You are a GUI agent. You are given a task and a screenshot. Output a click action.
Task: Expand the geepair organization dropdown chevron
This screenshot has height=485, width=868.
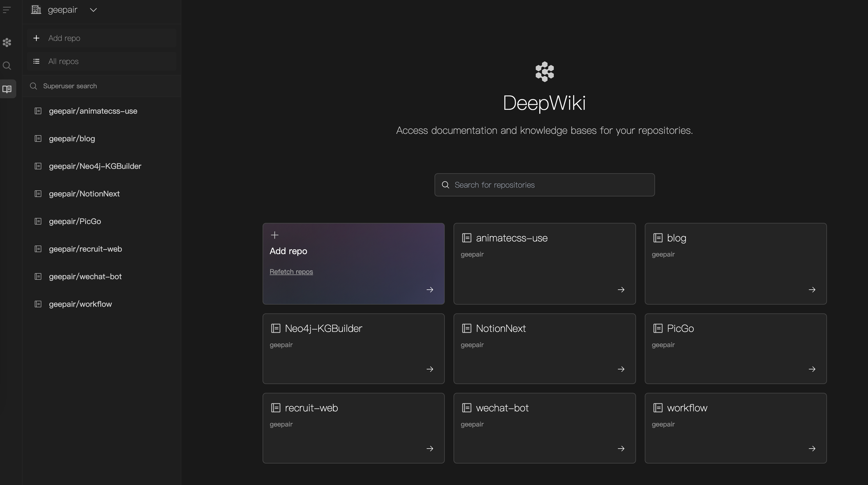93,10
